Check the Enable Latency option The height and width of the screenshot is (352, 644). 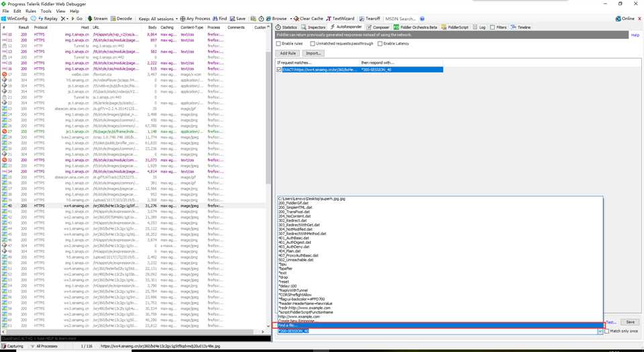click(380, 44)
